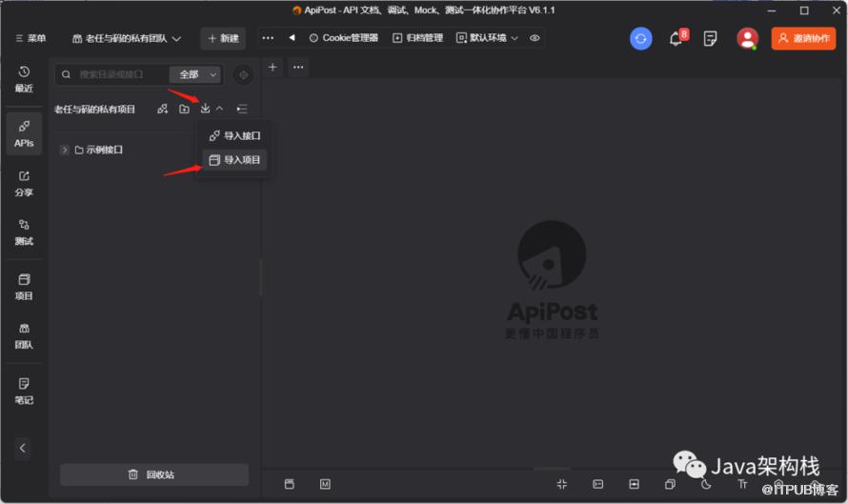Click the M mock icon in status bar

(325, 484)
